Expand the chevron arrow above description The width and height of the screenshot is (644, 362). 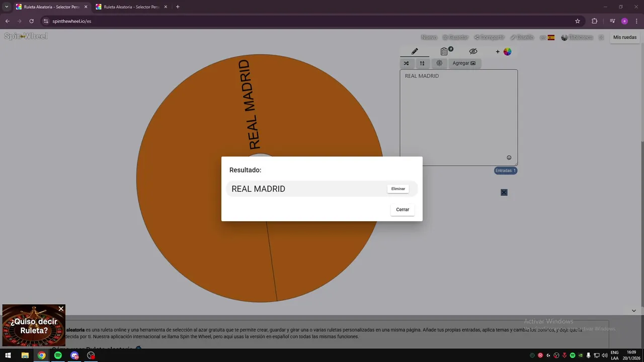tap(634, 311)
